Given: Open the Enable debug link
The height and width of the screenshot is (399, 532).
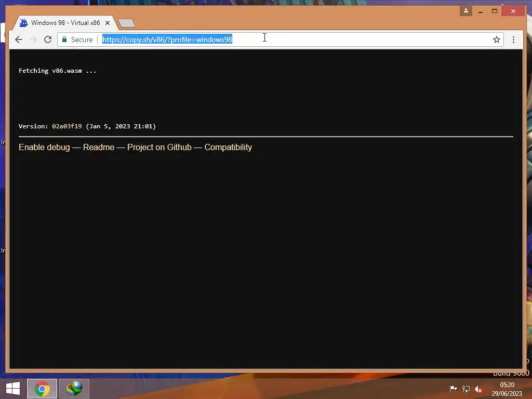Looking at the screenshot, I should coord(44,147).
